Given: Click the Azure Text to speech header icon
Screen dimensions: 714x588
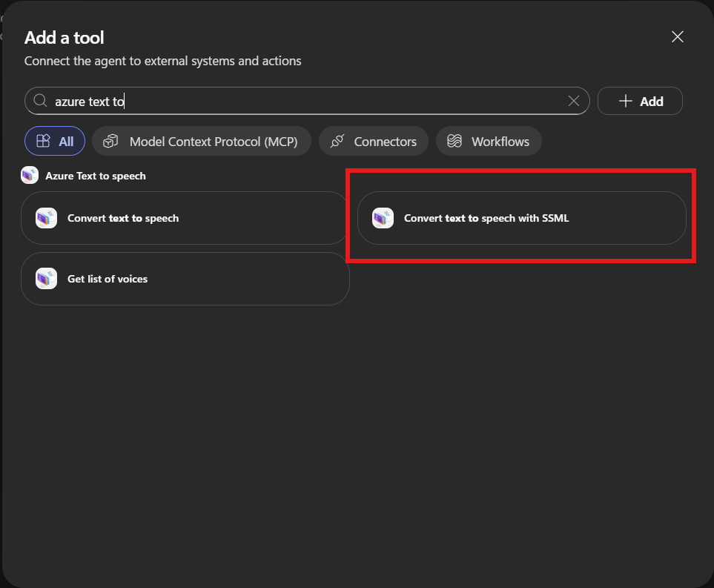Looking at the screenshot, I should coord(30,175).
